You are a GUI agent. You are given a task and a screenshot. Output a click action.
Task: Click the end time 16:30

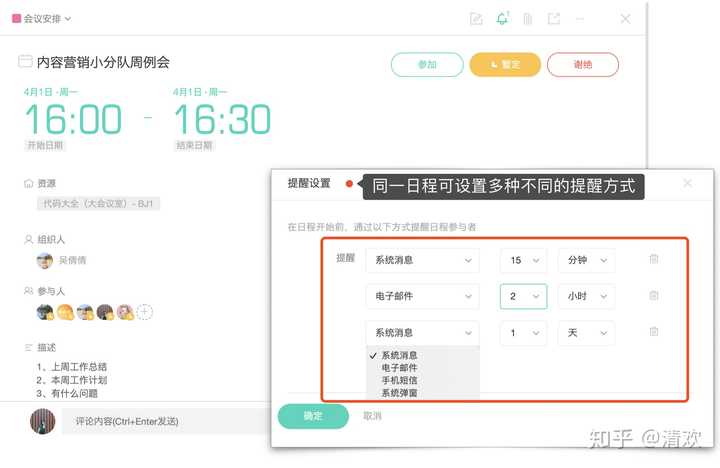tap(222, 119)
